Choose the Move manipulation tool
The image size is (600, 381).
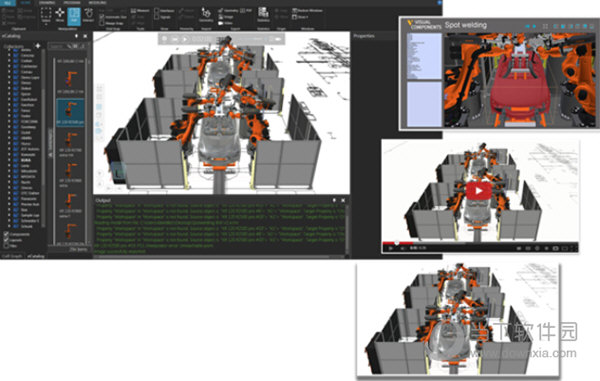(60, 15)
